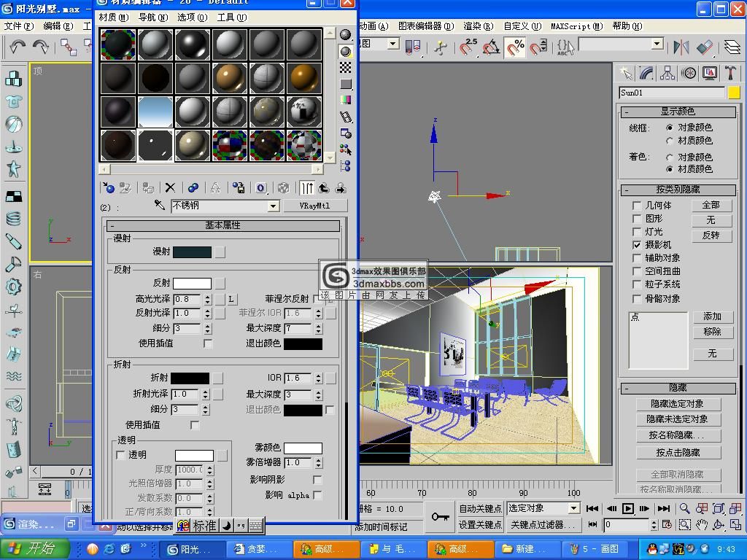Open the Modify command panel tab
The height and width of the screenshot is (560, 747).
(x=646, y=73)
